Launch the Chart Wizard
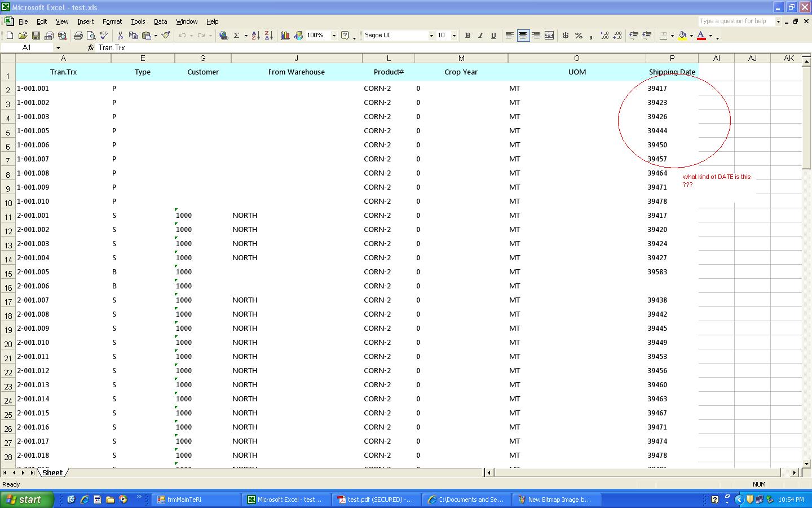 [285, 36]
